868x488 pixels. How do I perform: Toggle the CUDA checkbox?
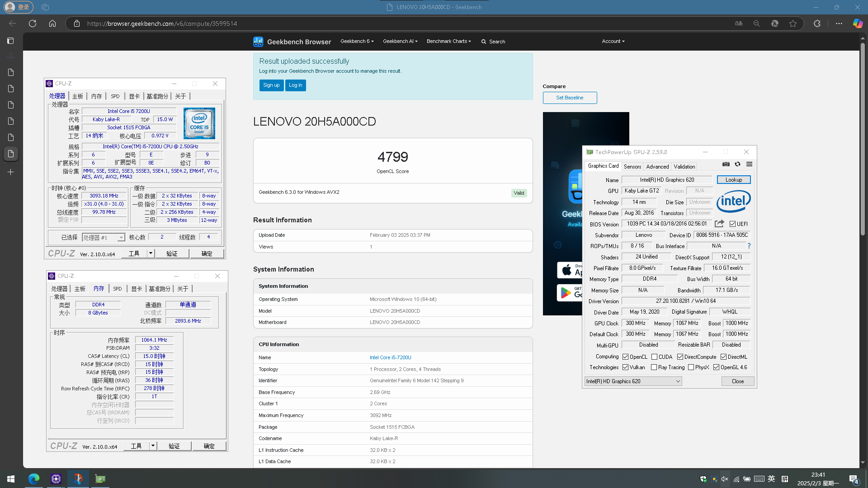point(654,357)
